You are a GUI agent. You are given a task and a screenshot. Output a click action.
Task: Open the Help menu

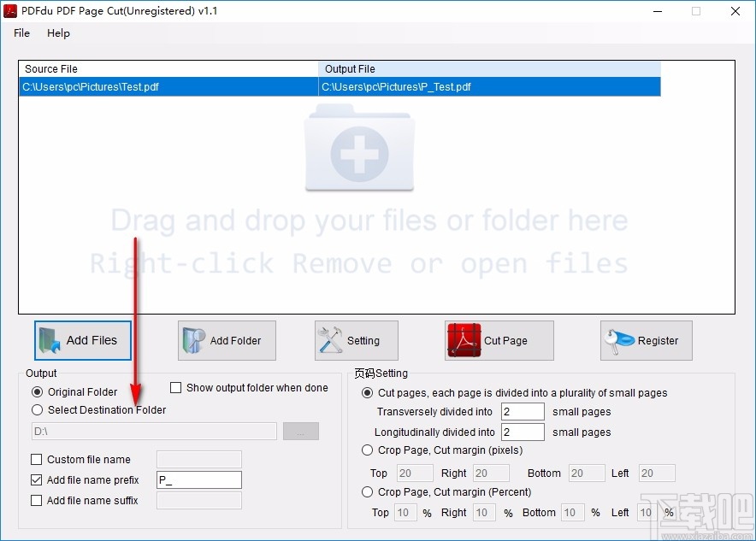(58, 33)
